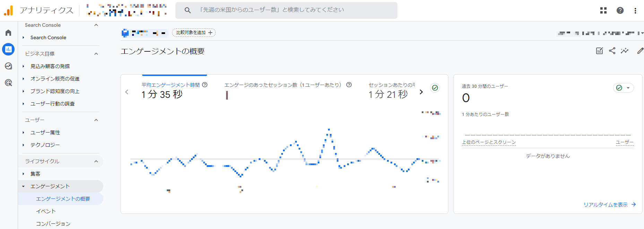Expand ユーザー属性

click(23, 133)
